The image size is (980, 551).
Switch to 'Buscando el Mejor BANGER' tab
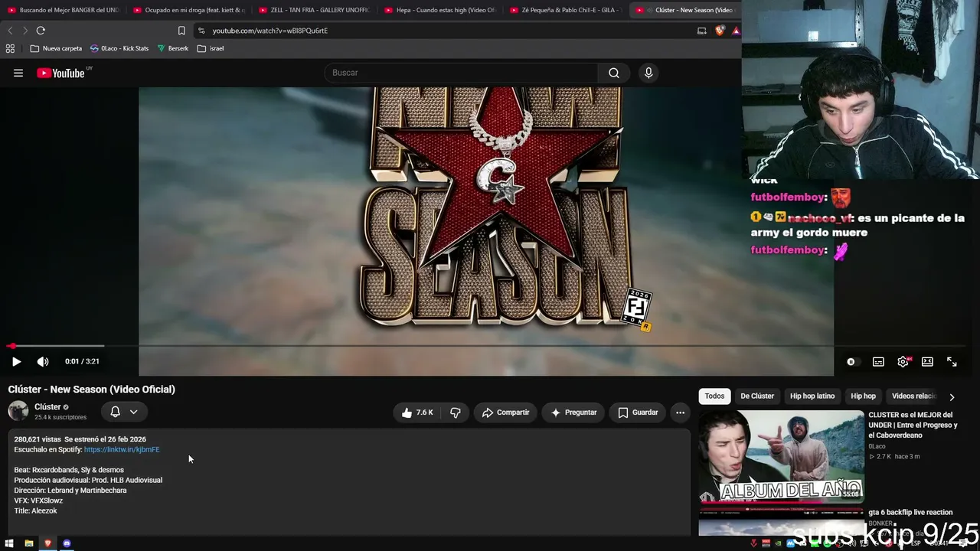[x=63, y=10]
